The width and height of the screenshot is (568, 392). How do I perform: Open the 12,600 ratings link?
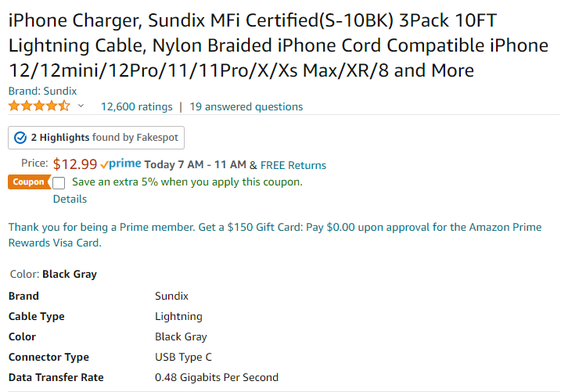(137, 106)
